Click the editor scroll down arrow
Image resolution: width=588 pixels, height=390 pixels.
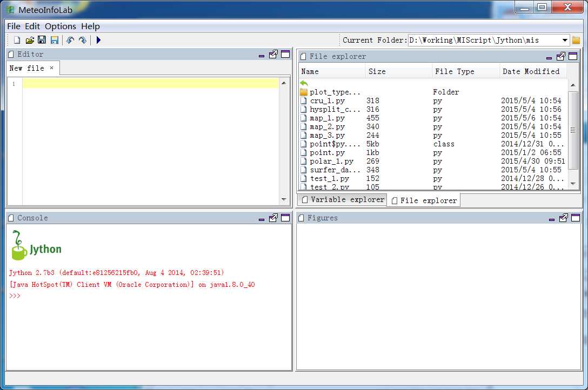pyautogui.click(x=284, y=199)
